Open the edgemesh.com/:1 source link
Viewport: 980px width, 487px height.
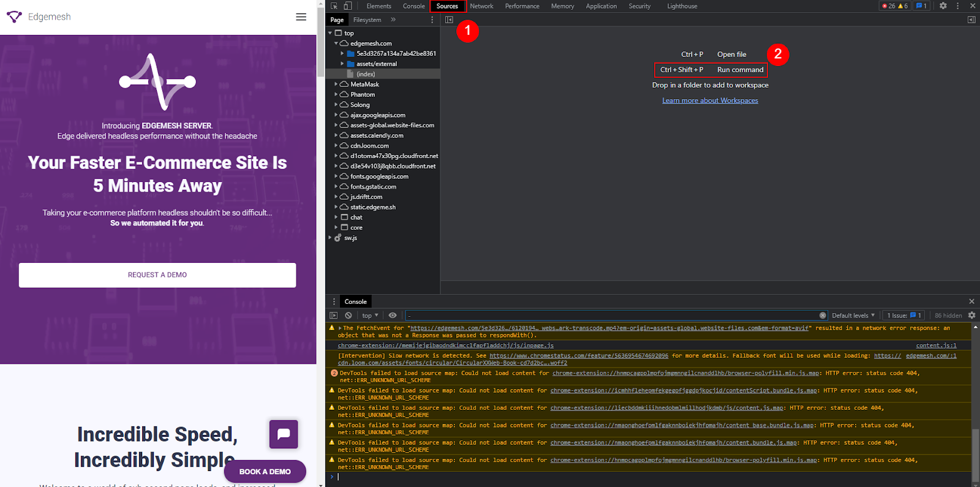tap(931, 355)
